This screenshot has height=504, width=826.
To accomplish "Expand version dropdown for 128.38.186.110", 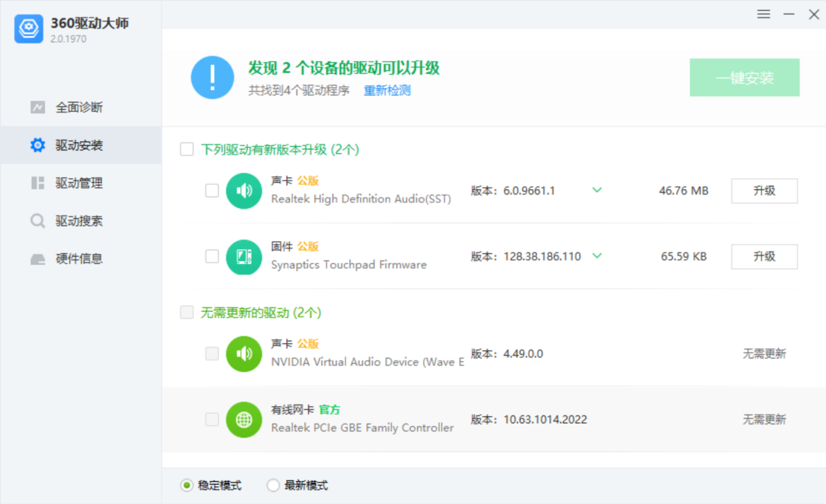I will click(x=597, y=256).
